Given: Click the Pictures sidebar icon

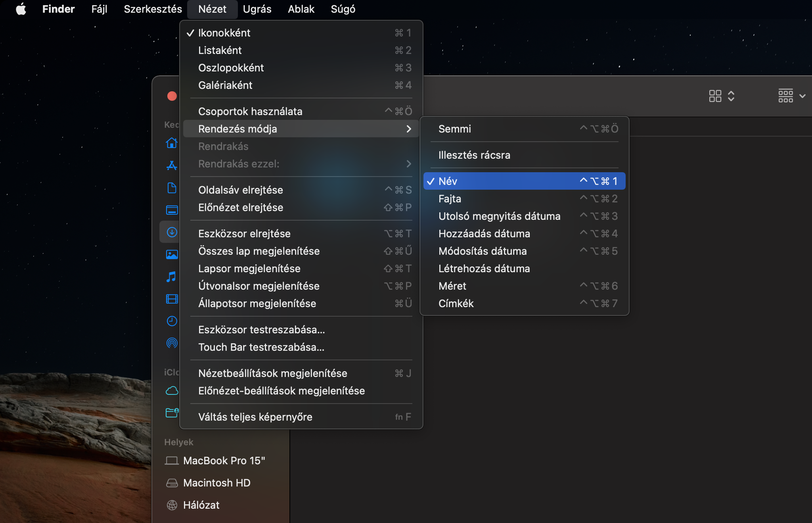Looking at the screenshot, I should pyautogui.click(x=172, y=254).
